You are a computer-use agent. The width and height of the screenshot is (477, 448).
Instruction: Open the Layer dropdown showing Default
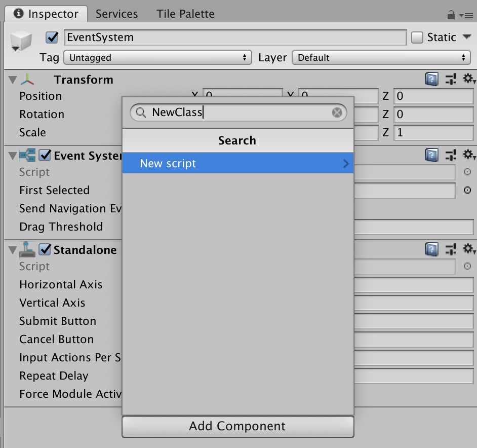[381, 58]
